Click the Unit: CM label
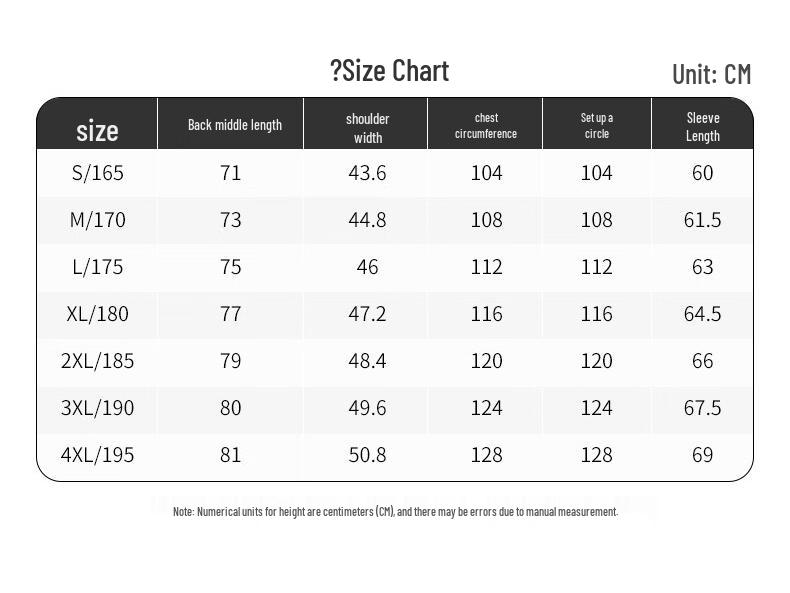790x593 pixels. (711, 74)
